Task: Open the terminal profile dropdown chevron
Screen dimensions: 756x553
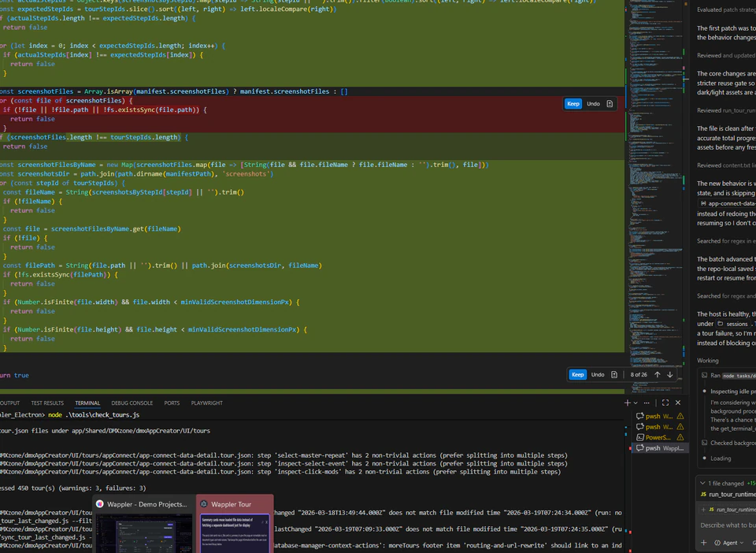Action: (x=636, y=403)
